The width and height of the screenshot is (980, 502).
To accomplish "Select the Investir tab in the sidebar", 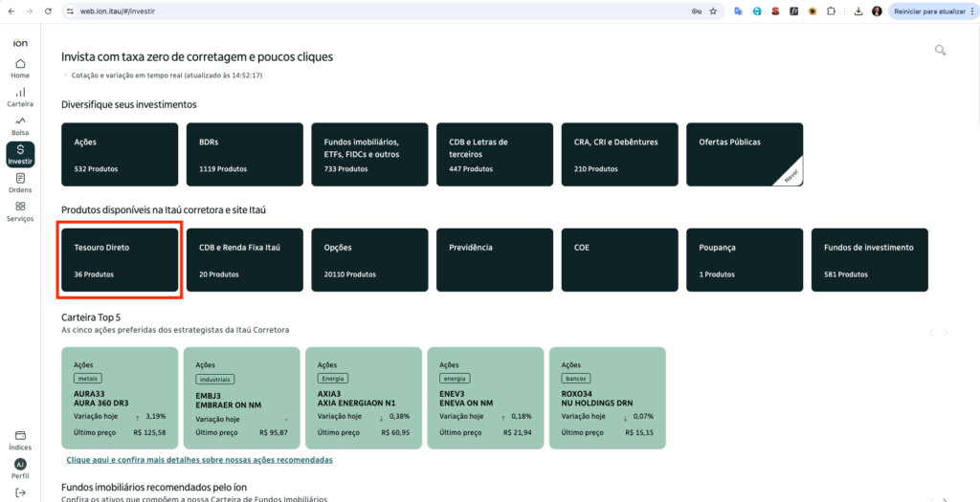I will tap(20, 154).
